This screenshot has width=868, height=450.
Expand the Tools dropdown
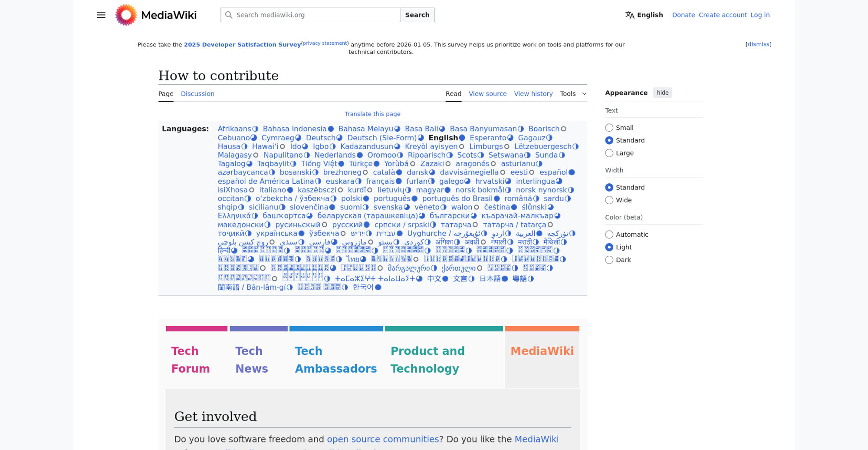coord(572,94)
